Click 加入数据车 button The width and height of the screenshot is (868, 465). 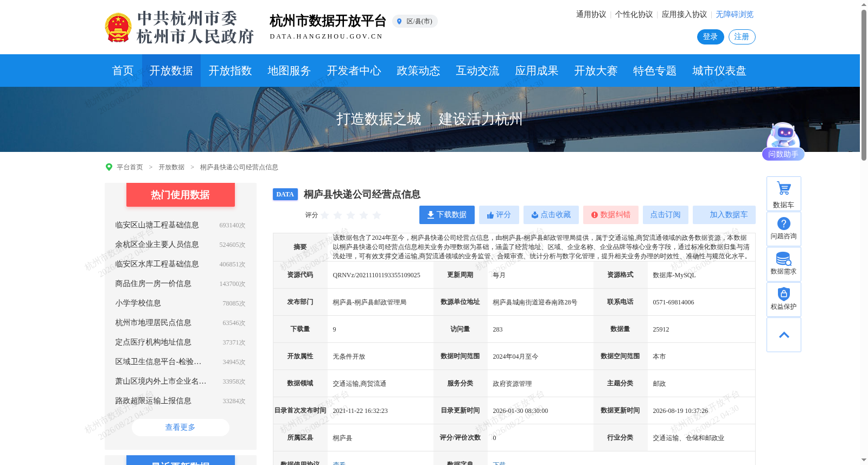(724, 215)
